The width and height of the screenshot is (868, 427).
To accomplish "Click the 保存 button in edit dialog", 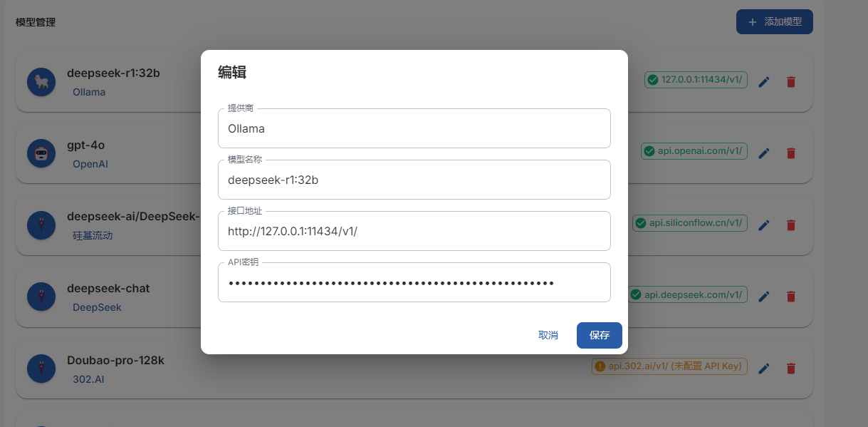I will click(x=600, y=335).
